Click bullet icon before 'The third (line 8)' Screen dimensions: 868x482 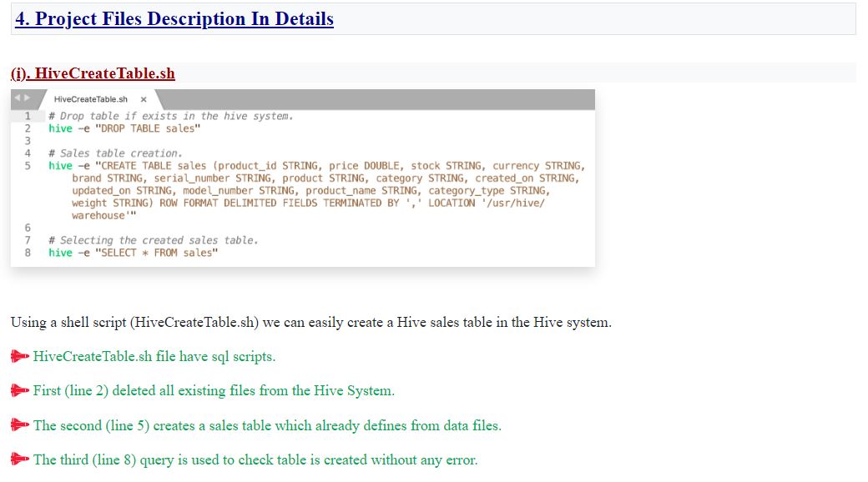(20, 460)
